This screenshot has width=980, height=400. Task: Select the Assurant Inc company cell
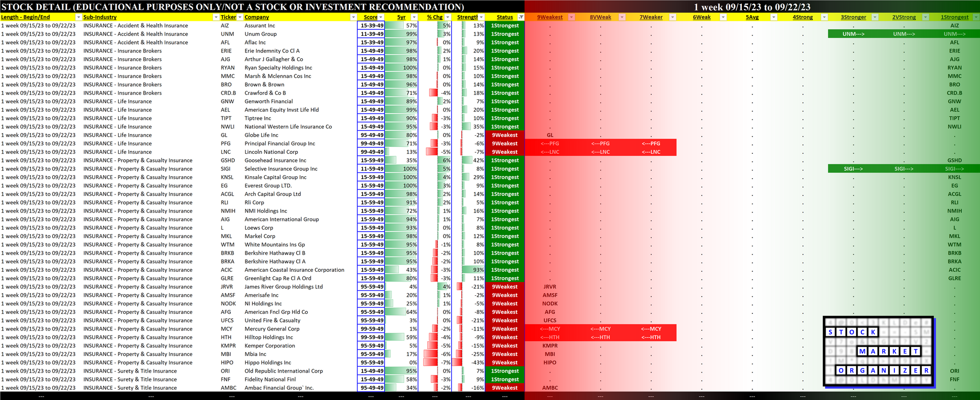pyautogui.click(x=300, y=25)
